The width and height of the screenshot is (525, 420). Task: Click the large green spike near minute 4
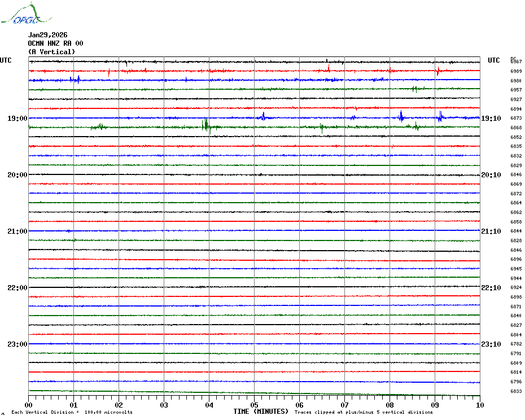tap(205, 125)
